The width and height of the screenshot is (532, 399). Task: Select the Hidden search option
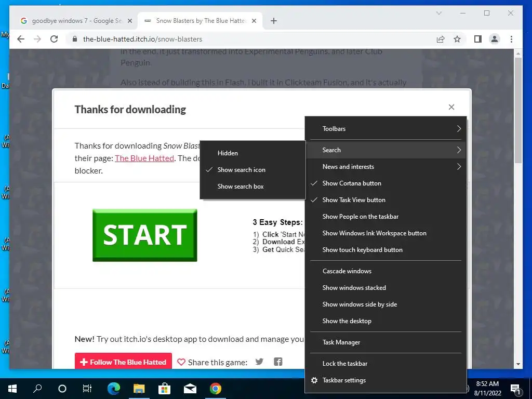tap(253, 153)
